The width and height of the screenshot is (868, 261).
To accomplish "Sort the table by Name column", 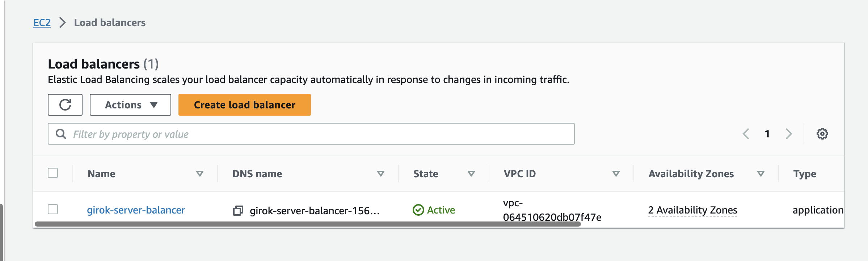I will pyautogui.click(x=199, y=174).
